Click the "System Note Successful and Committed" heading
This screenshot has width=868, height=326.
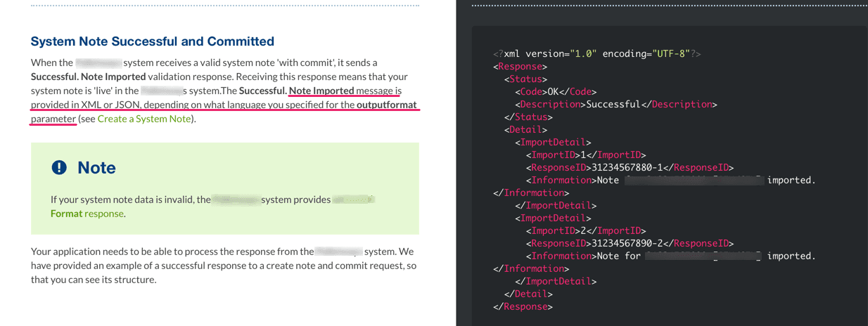[152, 41]
